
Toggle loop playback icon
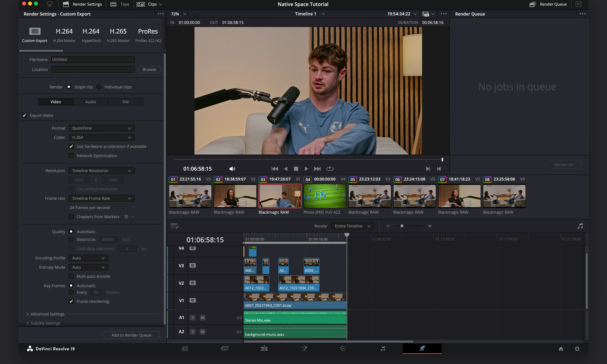coord(330,168)
